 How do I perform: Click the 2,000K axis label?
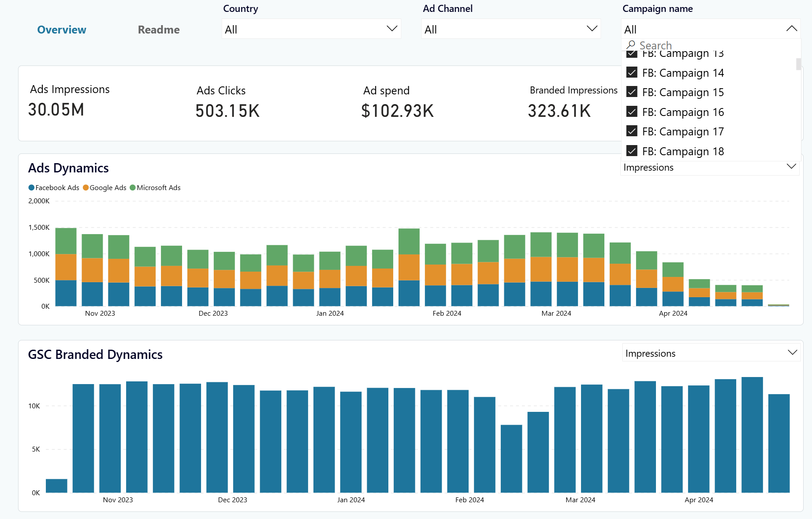(39, 201)
